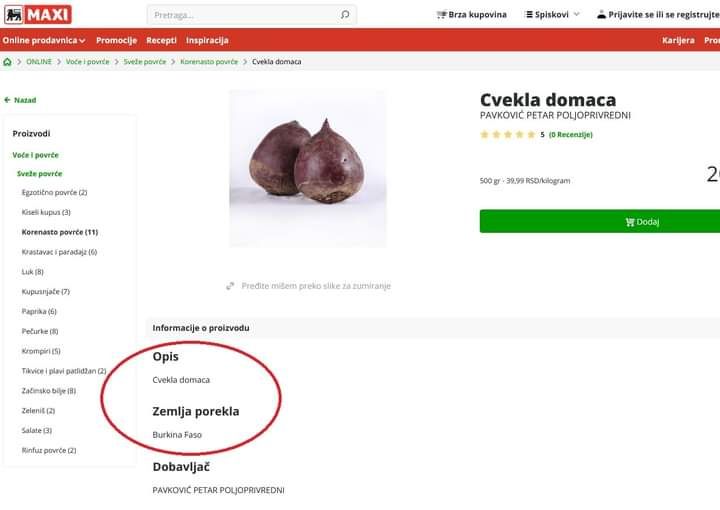The image size is (720, 510).
Task: Select Krastavac i paradajz category
Action: [59, 252]
